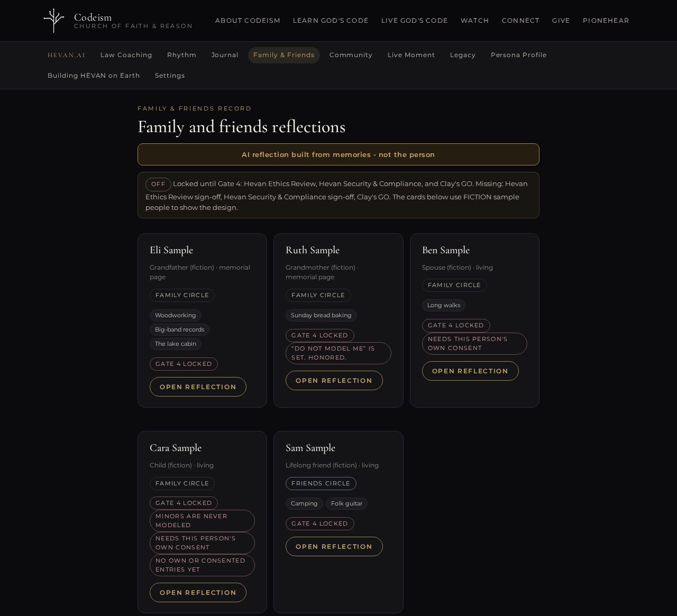Switch to the Rhythm tab

pyautogui.click(x=182, y=55)
